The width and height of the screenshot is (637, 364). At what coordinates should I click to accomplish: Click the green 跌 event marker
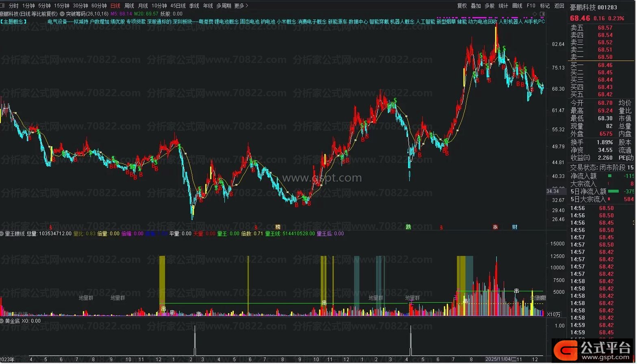[409, 227]
